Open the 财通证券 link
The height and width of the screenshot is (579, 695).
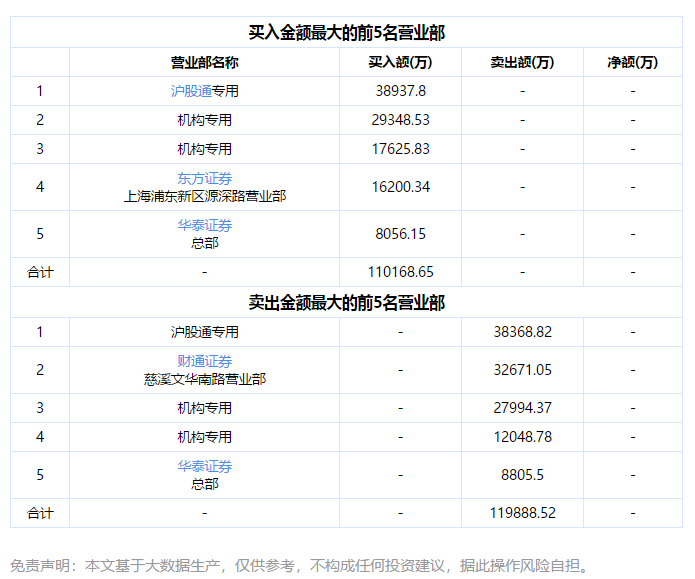[x=205, y=361]
